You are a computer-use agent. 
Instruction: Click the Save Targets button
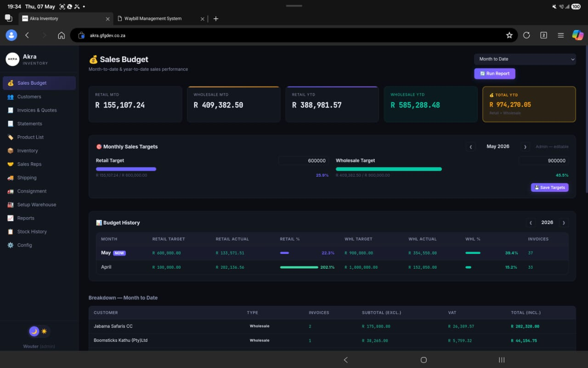click(550, 188)
